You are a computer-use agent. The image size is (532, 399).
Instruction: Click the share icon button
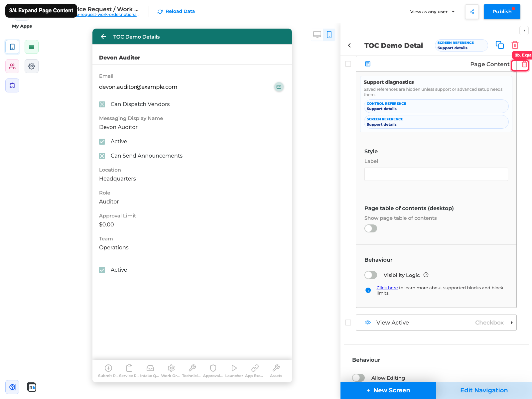point(472,12)
